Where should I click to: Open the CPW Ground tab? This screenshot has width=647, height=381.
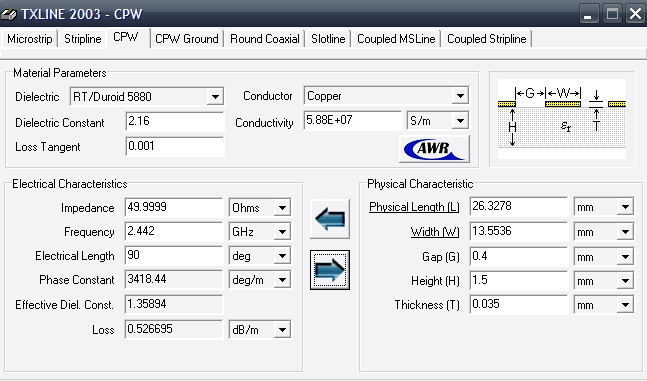coord(187,39)
